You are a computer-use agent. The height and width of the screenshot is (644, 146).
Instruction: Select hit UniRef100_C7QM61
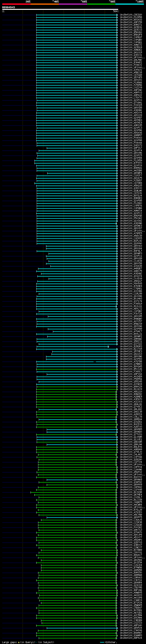point(131,289)
